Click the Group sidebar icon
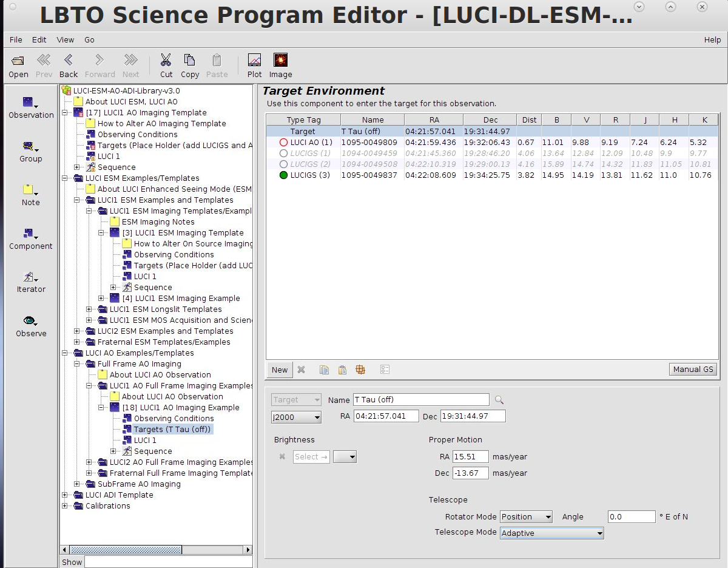728x568 pixels. [30, 146]
